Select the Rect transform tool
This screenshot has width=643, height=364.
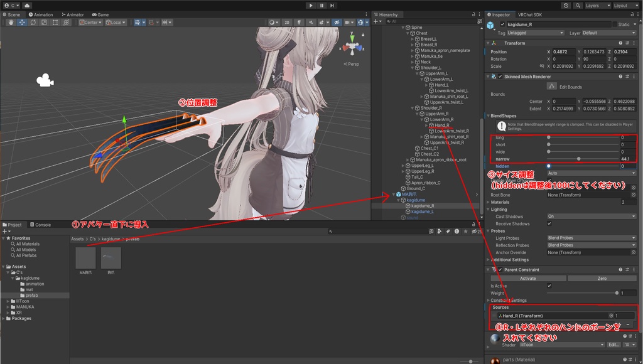[56, 23]
